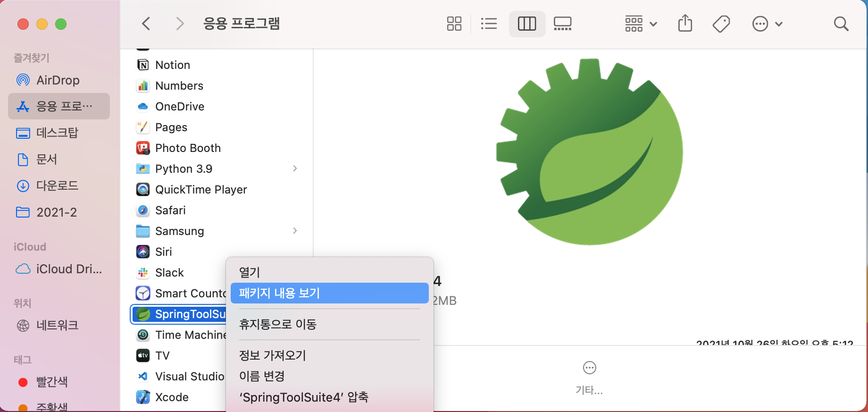Choose 휴지통으로 이동 in context menu
This screenshot has width=868, height=412.
[x=329, y=324]
